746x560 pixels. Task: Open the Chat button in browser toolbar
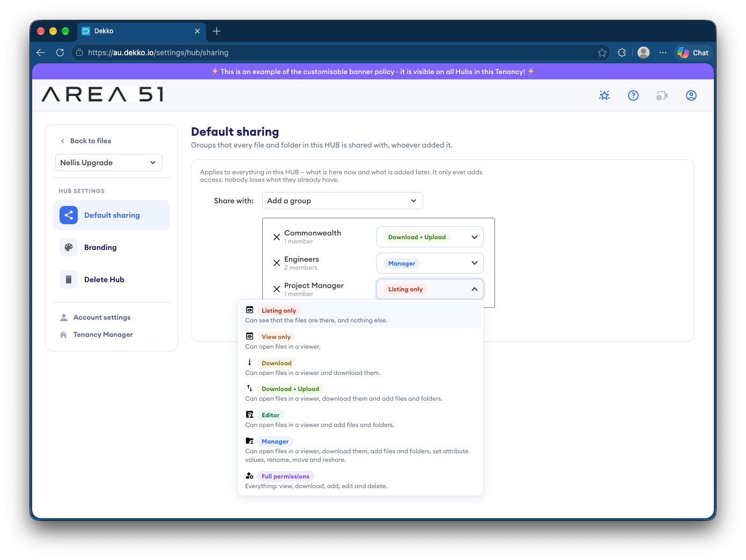coord(693,53)
